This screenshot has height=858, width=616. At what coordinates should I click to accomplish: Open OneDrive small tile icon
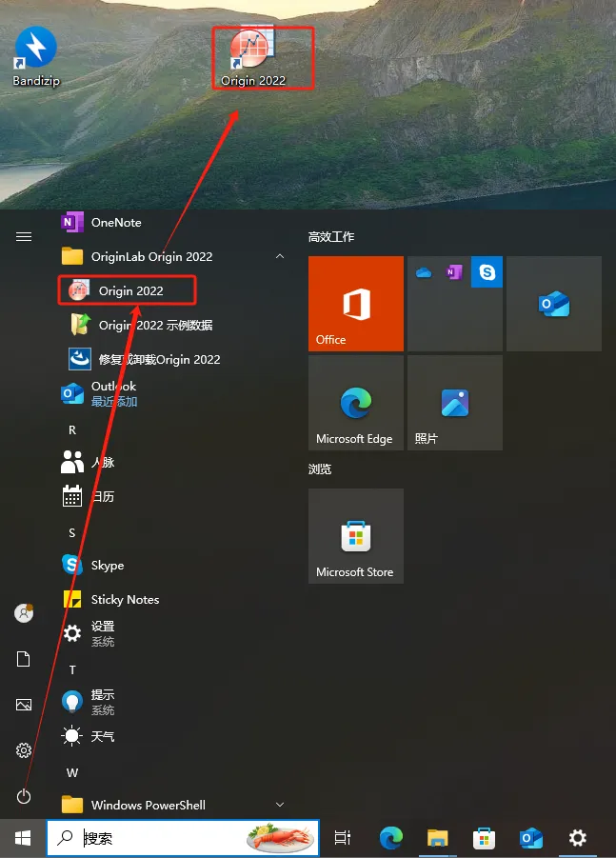point(424,272)
